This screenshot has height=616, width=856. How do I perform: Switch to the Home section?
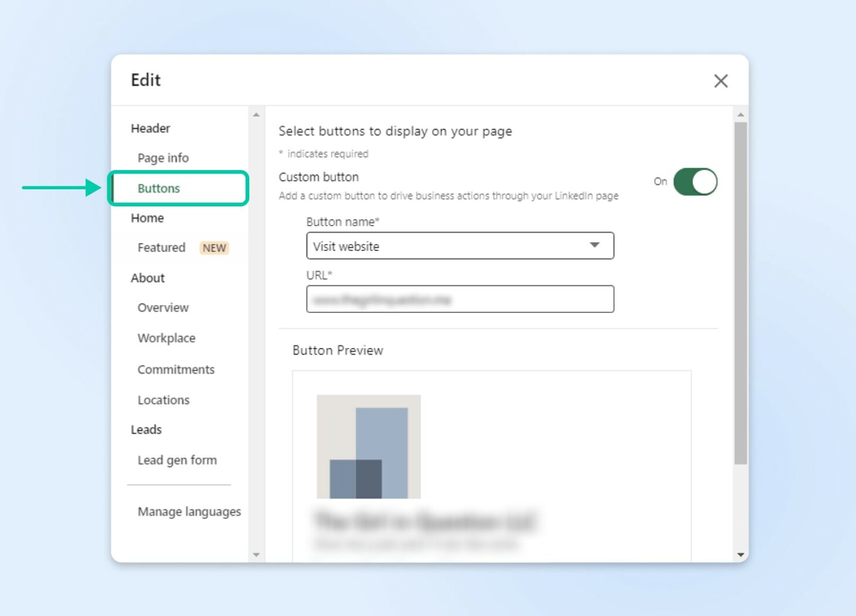tap(147, 218)
